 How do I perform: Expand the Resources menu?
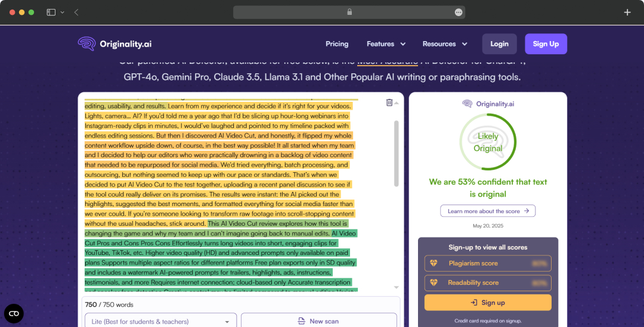tap(445, 44)
